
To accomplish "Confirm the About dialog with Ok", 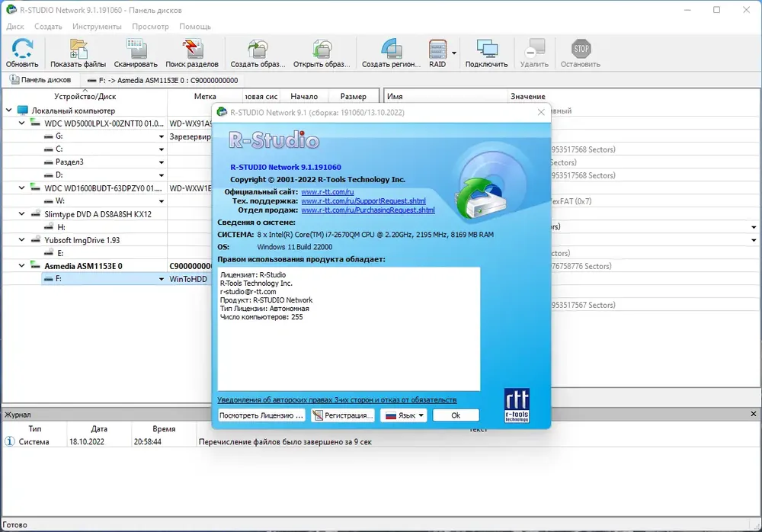I will coord(456,415).
